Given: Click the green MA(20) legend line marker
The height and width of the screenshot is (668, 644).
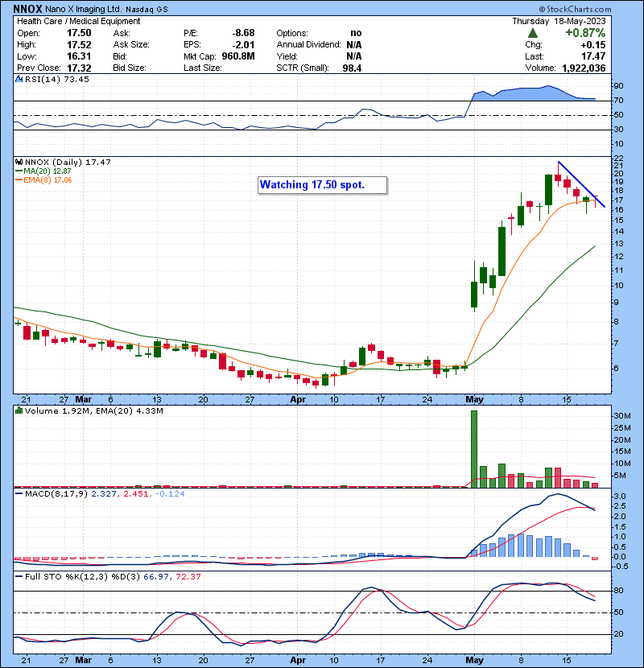Looking at the screenshot, I should point(19,171).
